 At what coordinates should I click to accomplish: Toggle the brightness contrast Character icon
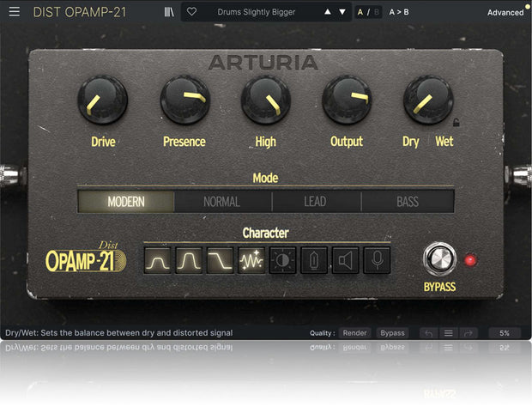coord(282,260)
